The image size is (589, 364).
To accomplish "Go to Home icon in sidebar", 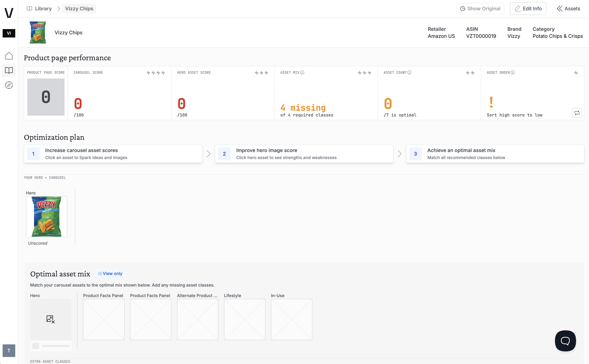I will click(x=9, y=56).
